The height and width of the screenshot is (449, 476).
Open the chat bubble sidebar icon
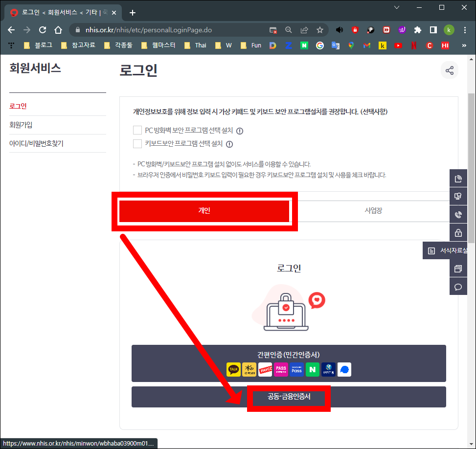click(458, 287)
